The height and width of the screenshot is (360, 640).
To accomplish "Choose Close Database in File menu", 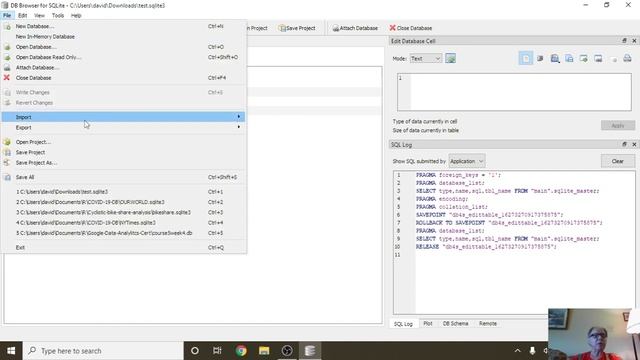I will tap(123, 78).
